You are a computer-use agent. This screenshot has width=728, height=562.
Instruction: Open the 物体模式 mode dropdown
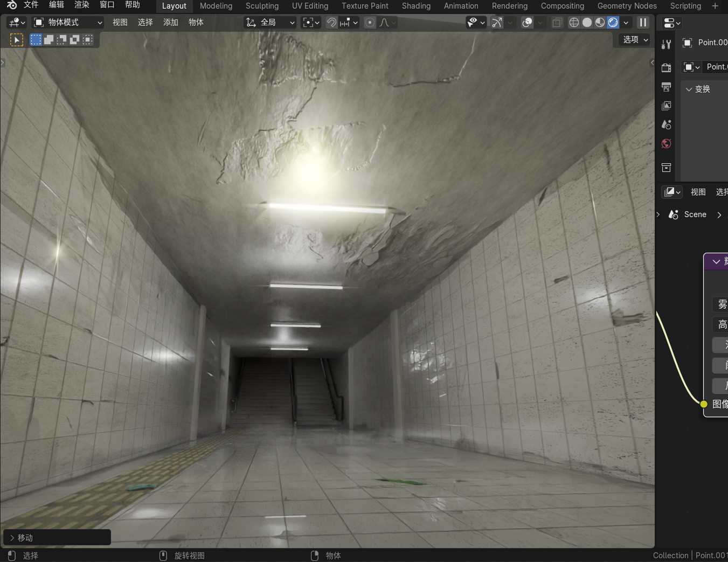[x=68, y=22]
